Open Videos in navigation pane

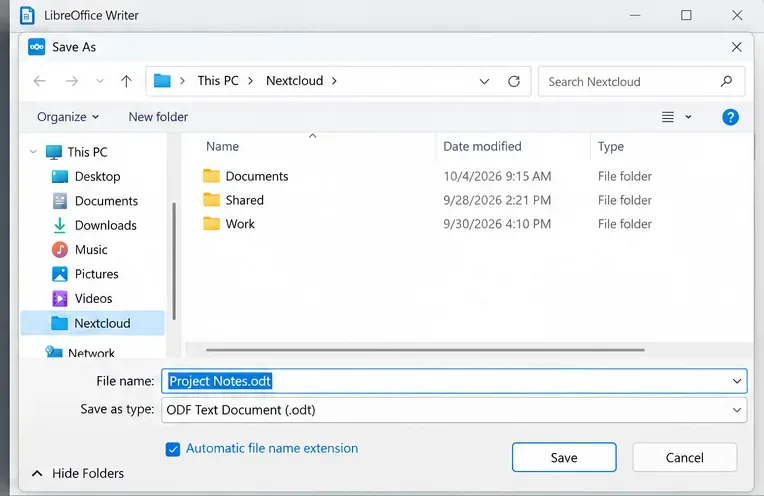click(93, 298)
